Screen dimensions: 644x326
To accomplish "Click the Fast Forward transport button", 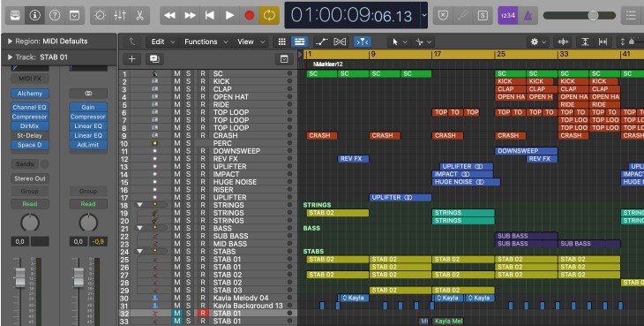I will coord(190,16).
